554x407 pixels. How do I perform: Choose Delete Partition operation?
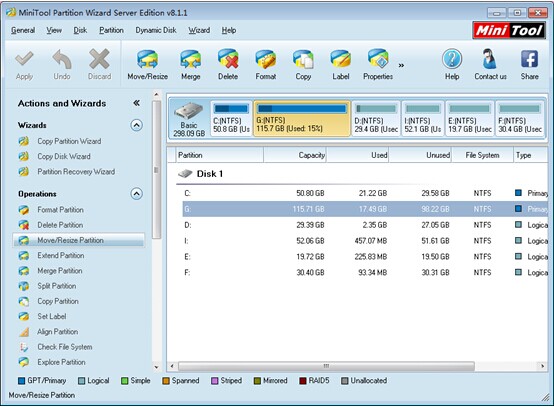pos(60,225)
